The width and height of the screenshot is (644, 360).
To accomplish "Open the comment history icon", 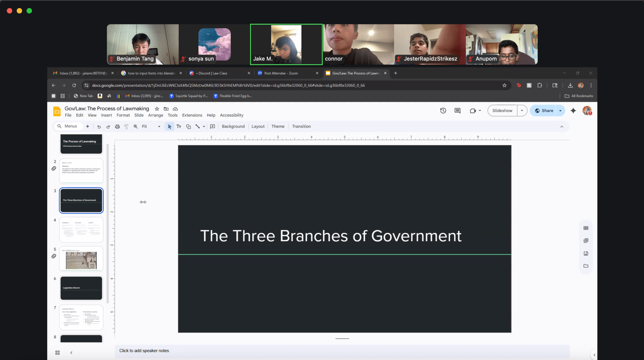I will pos(457,111).
